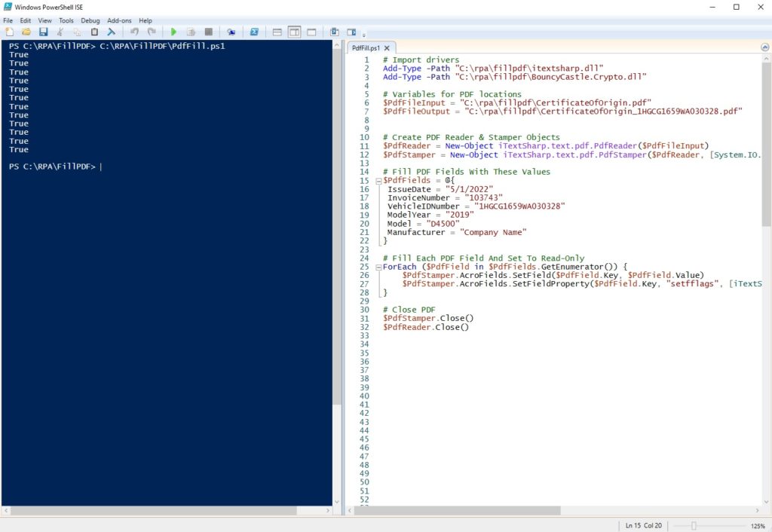Maximize script pane layout icon
772x532 pixels.
pos(311,32)
